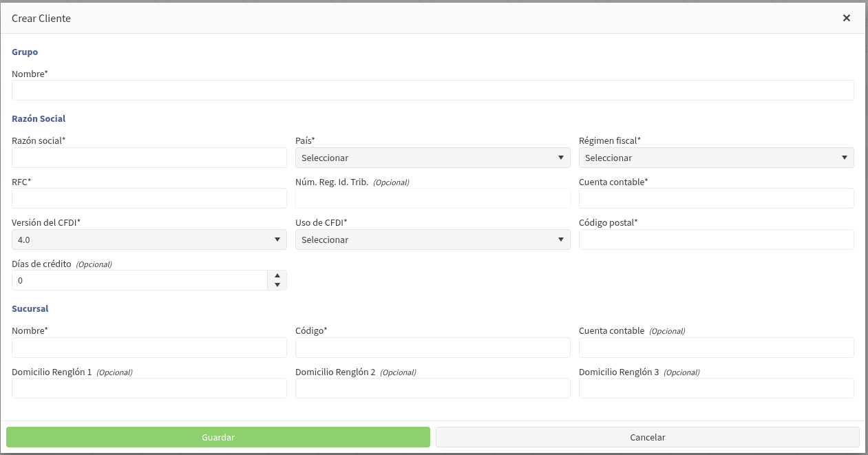
Task: Click the Crear Cliente dialog title
Action: coord(41,19)
